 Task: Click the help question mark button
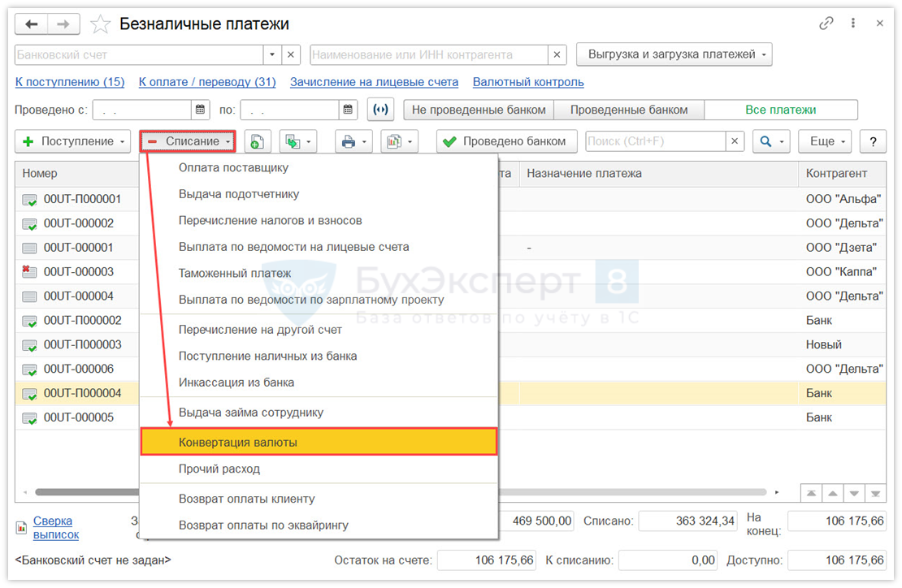873,141
